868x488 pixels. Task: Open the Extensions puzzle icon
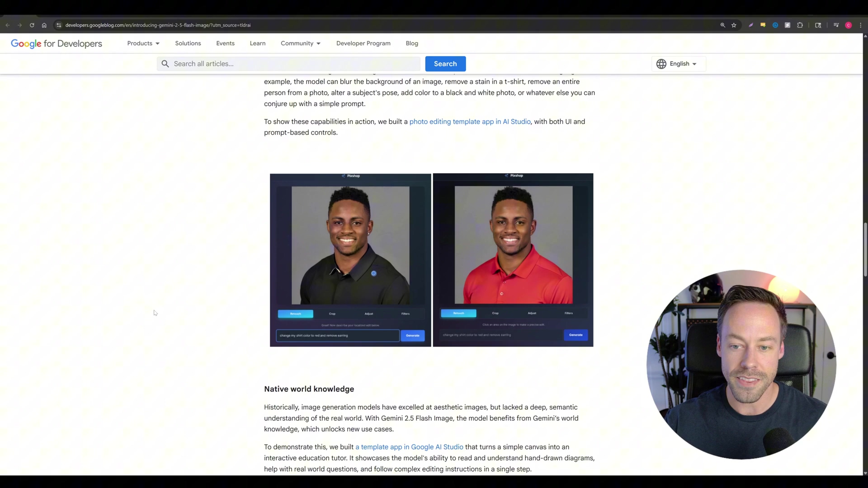tap(800, 25)
